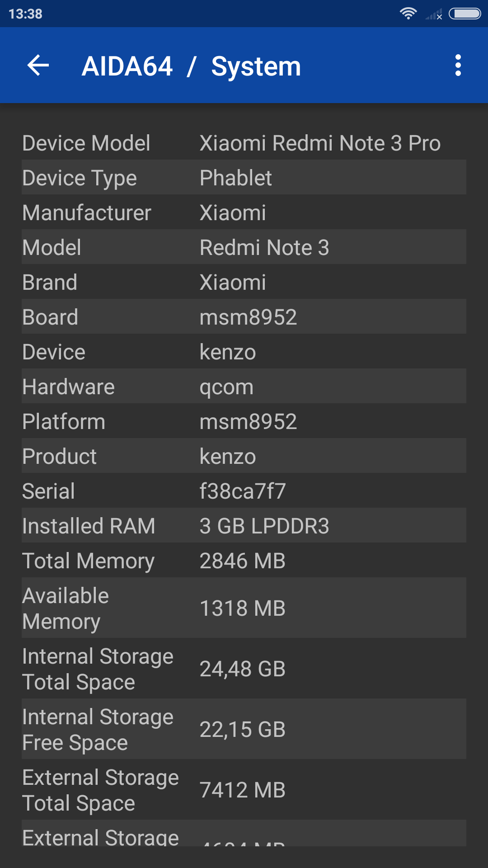This screenshot has height=868, width=488.
Task: Tap the battery indicator icon
Action: click(x=465, y=14)
